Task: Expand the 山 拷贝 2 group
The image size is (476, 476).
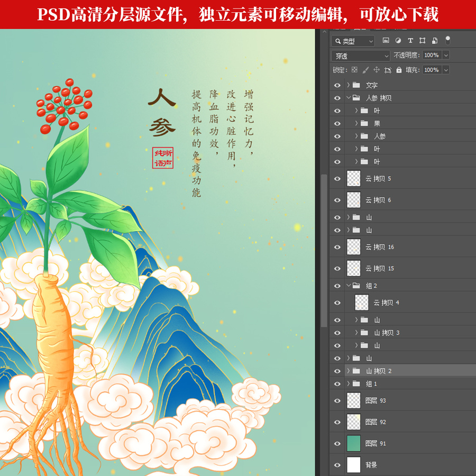Action: click(349, 371)
